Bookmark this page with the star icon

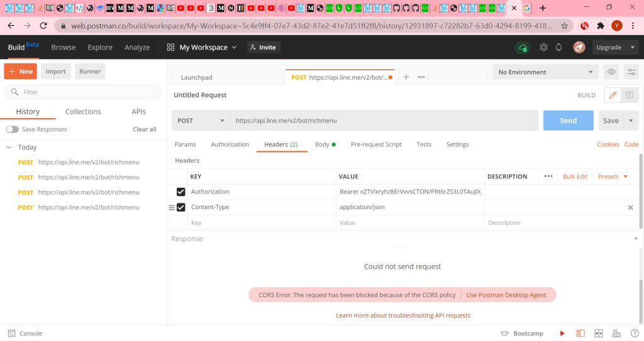pos(564,26)
